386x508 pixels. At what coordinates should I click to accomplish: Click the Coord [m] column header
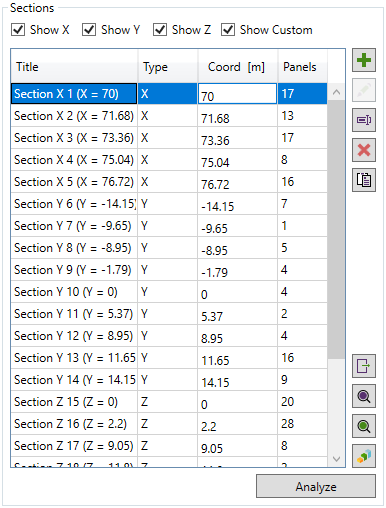[238, 67]
